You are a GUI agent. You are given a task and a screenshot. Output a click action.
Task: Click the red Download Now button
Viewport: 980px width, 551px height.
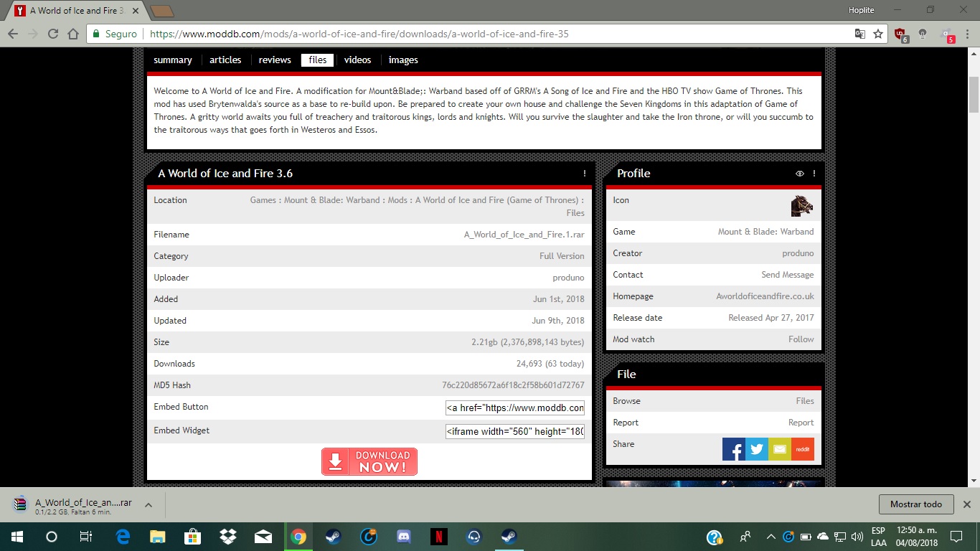(x=369, y=462)
